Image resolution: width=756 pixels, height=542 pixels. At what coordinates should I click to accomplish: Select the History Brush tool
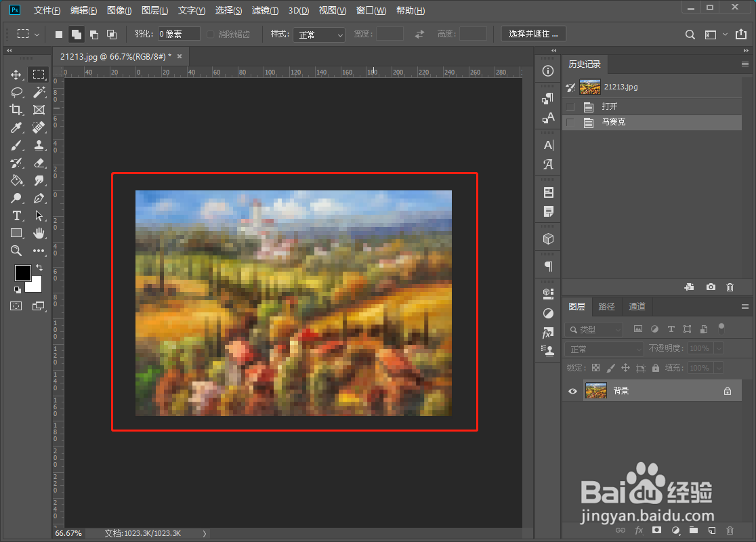(x=16, y=163)
